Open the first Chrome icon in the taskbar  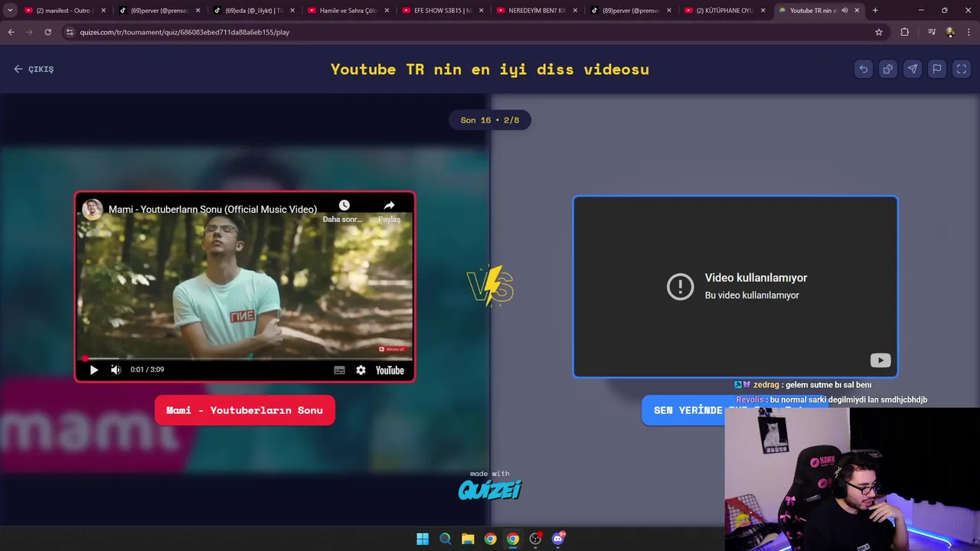[x=490, y=539]
